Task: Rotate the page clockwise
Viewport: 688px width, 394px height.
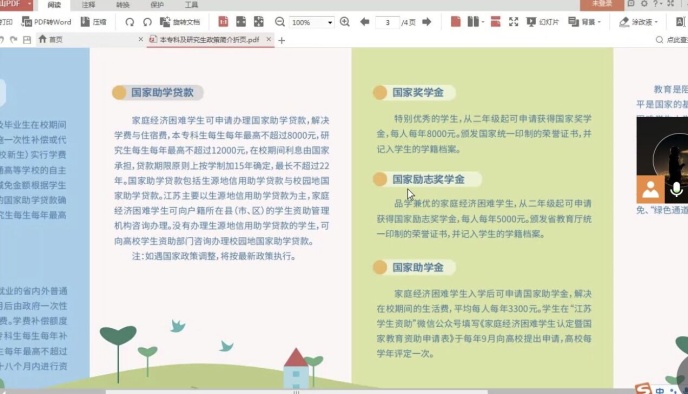Action: pos(147,22)
